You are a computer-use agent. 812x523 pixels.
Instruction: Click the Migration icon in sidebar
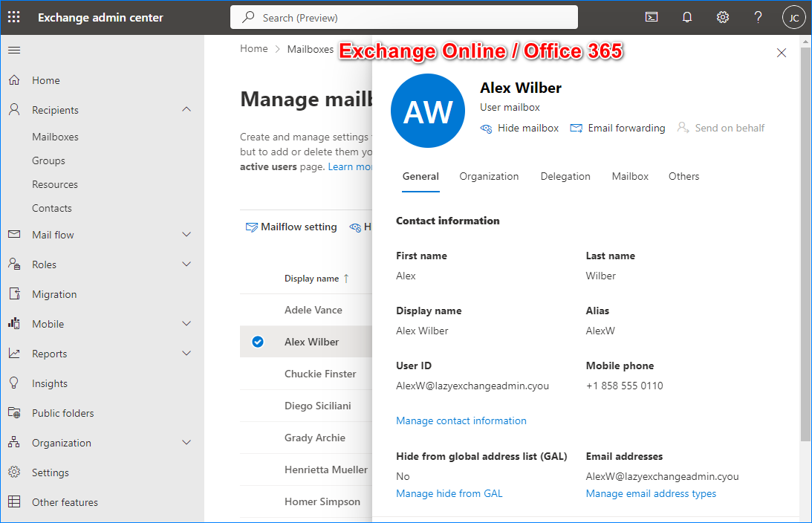tap(14, 294)
